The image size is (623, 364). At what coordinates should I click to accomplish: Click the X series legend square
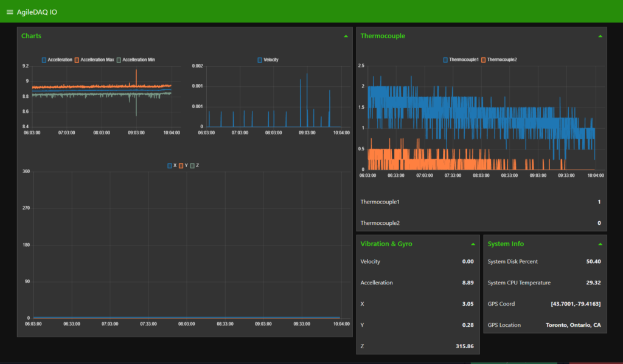(169, 165)
